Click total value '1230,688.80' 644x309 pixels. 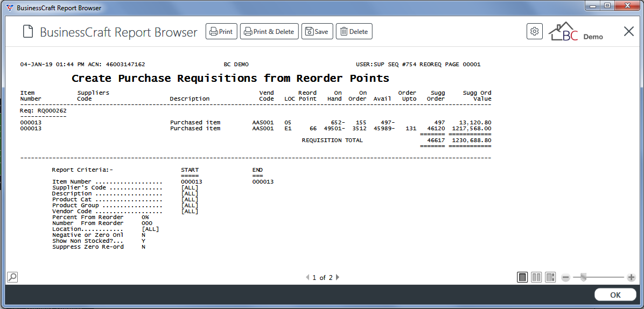pos(472,141)
